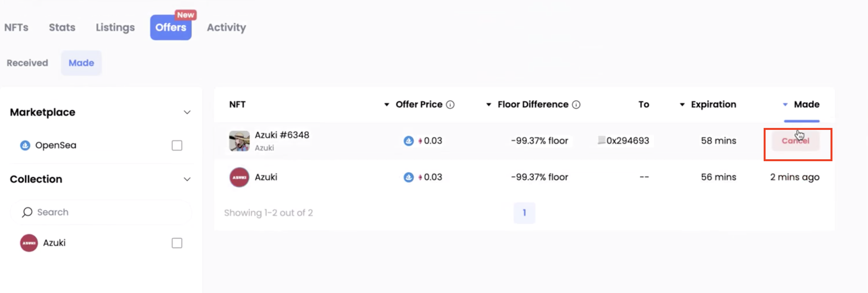Screen dimensions: 868x293
Task: Switch to the Stats tab
Action: (x=62, y=27)
